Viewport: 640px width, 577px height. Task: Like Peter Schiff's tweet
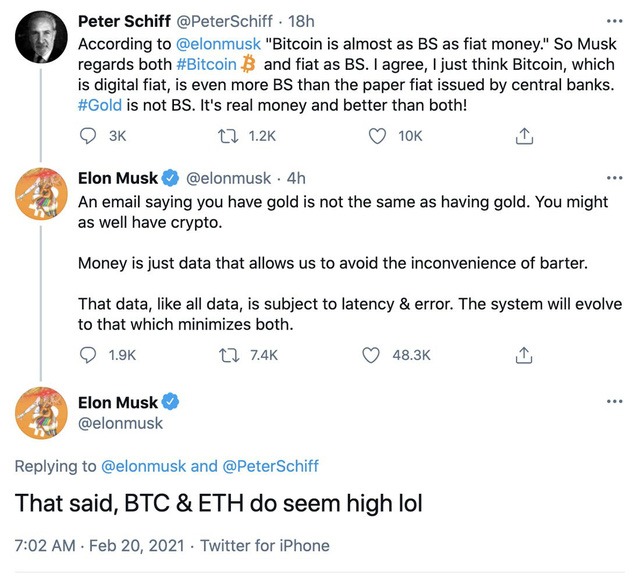pos(378,136)
